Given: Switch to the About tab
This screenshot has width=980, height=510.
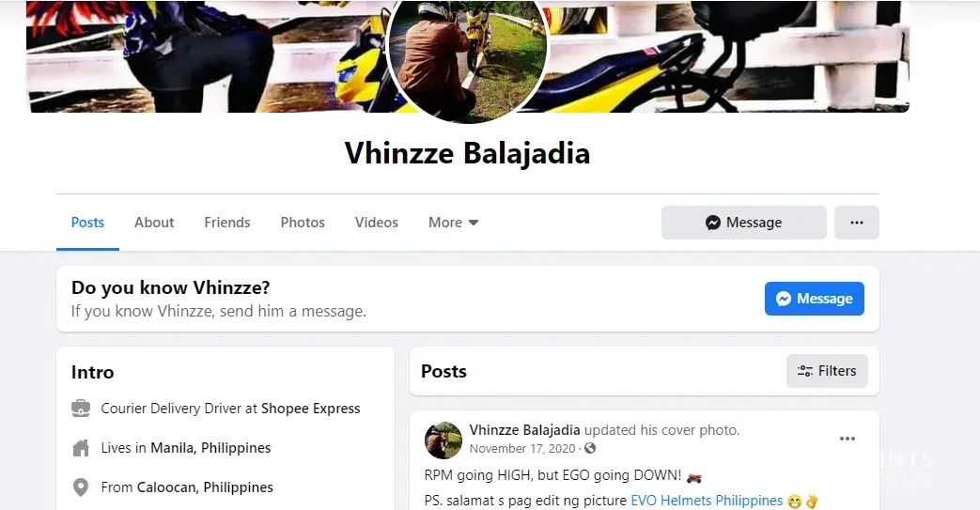Looking at the screenshot, I should (x=154, y=223).
